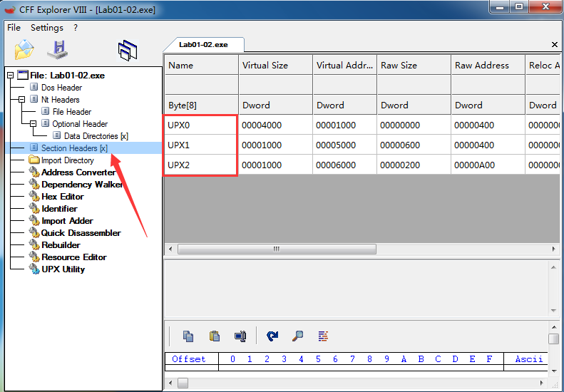Minimize the CFF Explorer window
This screenshot has height=392, width=564.
click(x=500, y=7)
